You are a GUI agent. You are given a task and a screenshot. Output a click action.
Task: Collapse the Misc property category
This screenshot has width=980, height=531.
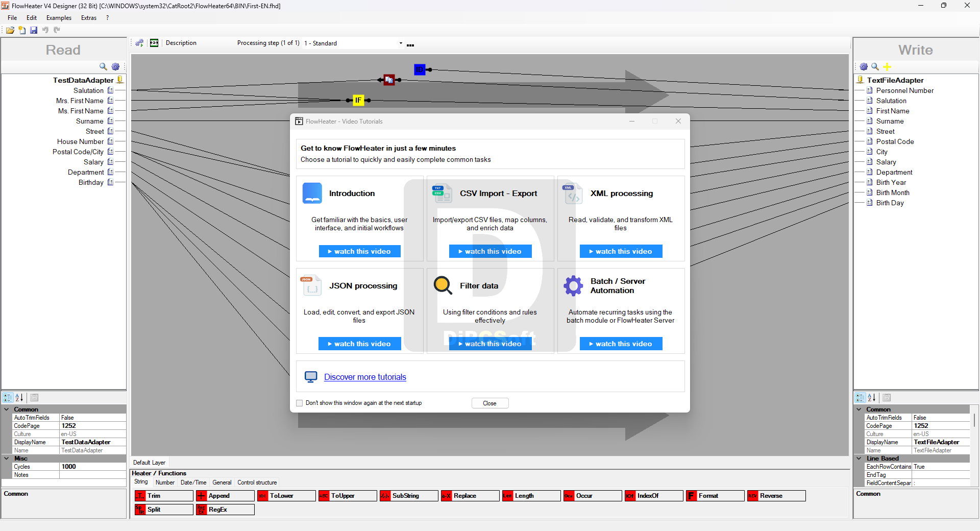7,458
